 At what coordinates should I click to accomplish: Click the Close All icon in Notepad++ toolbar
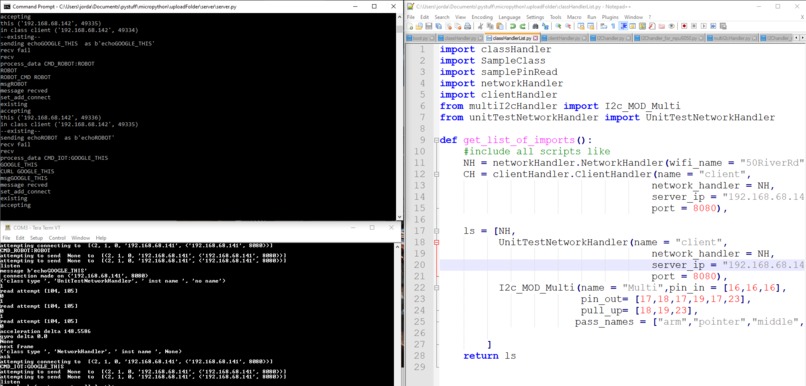pos(458,26)
